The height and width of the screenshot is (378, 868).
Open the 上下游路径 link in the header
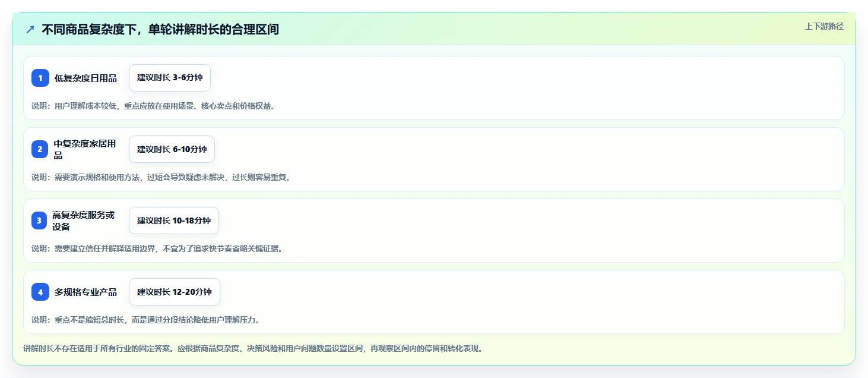point(824,26)
